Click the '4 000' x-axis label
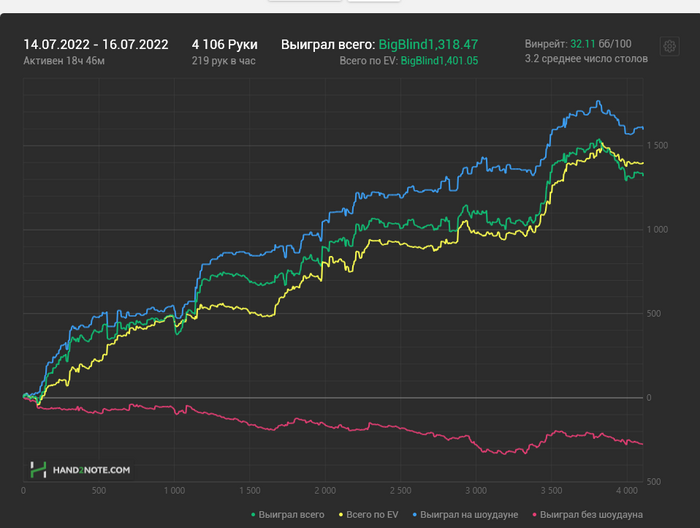 (627, 491)
